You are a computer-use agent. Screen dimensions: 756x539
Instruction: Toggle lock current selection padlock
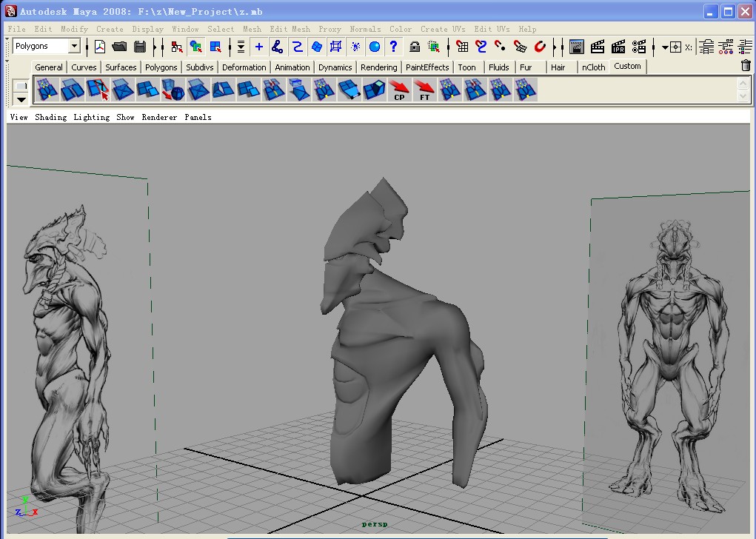point(415,47)
